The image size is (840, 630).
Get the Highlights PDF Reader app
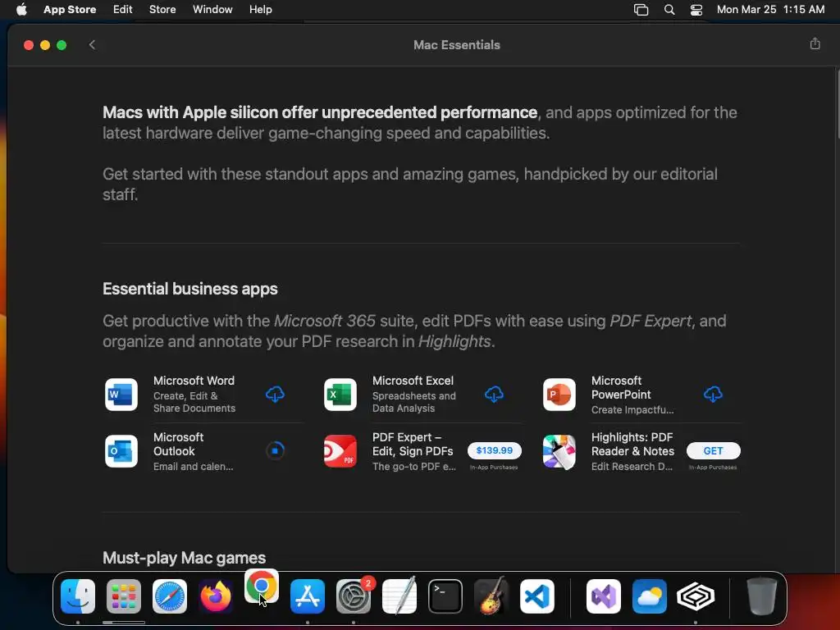coord(713,450)
